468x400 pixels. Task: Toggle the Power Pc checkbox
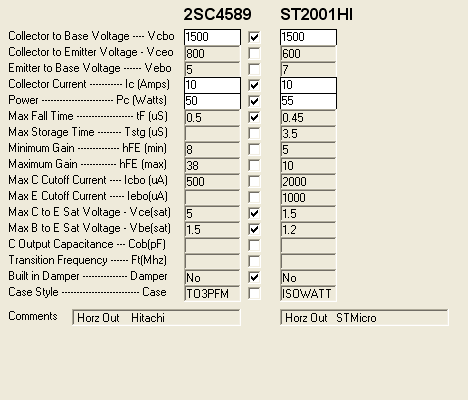(254, 101)
